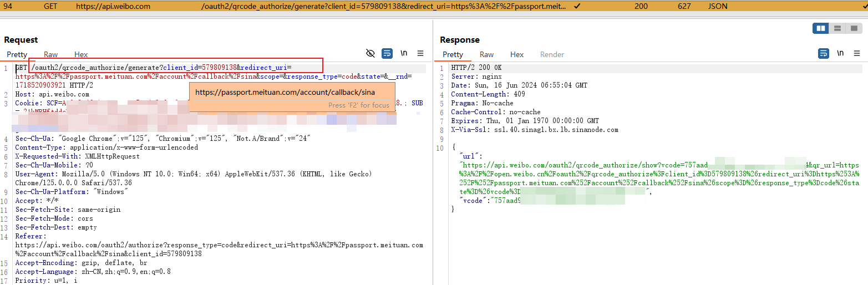Click response length 627 cell
This screenshot has width=868, height=285.
pyautogui.click(x=684, y=7)
